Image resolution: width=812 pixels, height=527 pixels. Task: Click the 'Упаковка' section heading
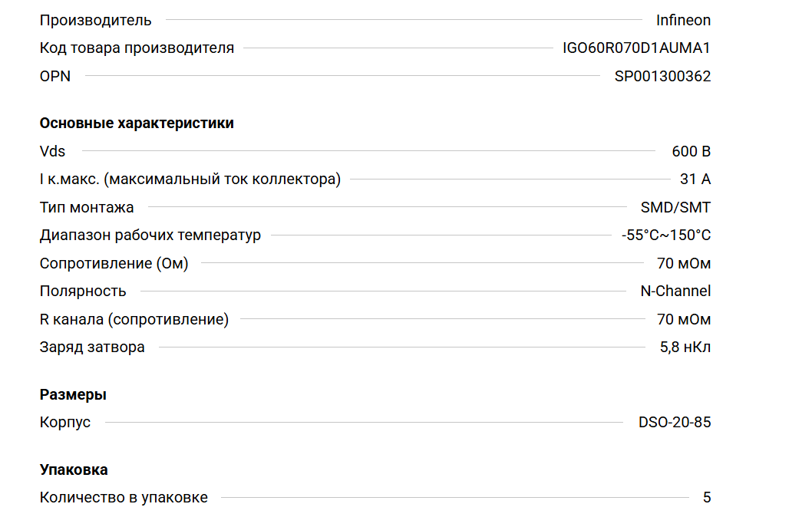click(74, 470)
